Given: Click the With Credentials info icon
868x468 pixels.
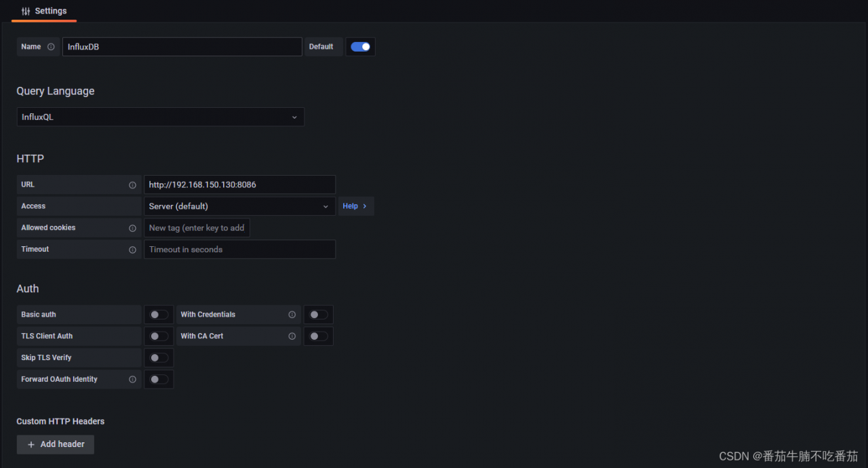Looking at the screenshot, I should point(292,315).
